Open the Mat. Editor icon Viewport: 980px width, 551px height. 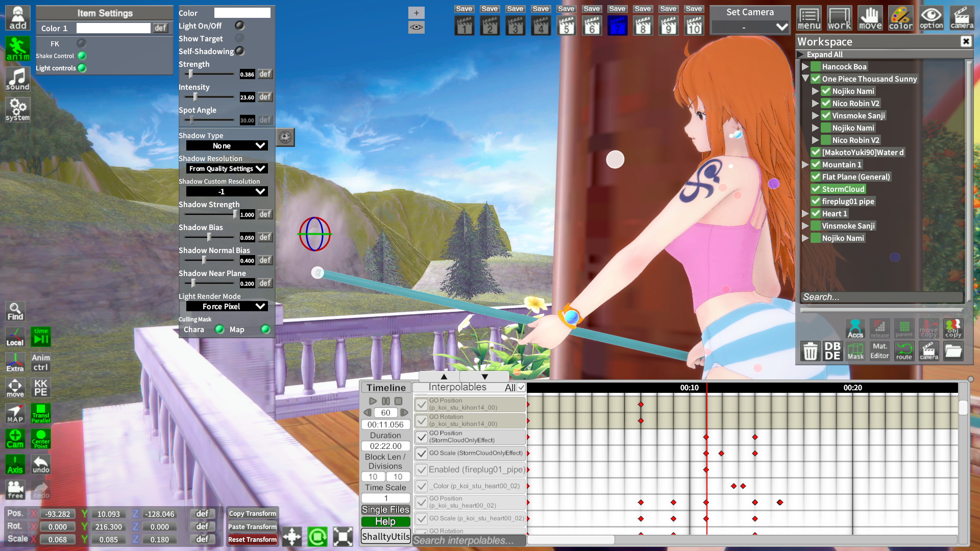(879, 351)
